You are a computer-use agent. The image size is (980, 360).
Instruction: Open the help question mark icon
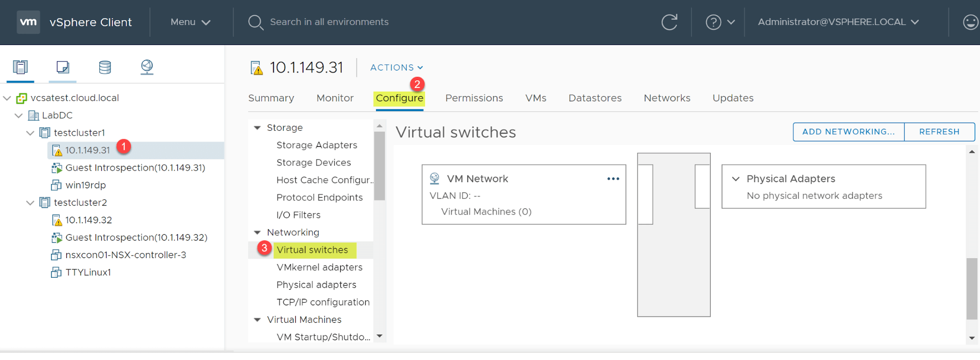click(x=713, y=22)
